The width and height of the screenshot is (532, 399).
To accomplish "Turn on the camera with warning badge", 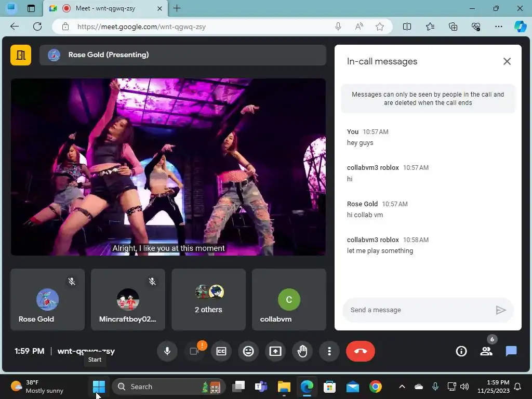I will 194,351.
